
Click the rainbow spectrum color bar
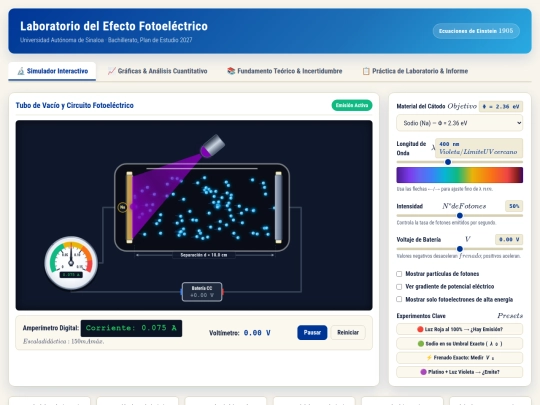tap(459, 175)
